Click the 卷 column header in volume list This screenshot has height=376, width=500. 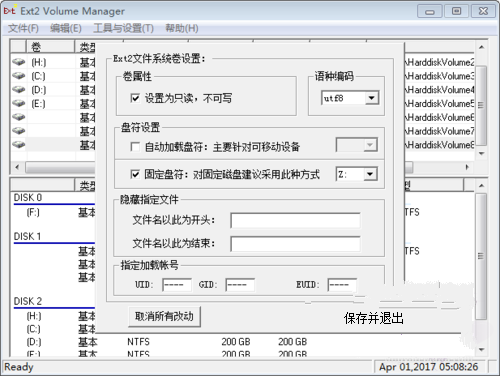(x=50, y=47)
